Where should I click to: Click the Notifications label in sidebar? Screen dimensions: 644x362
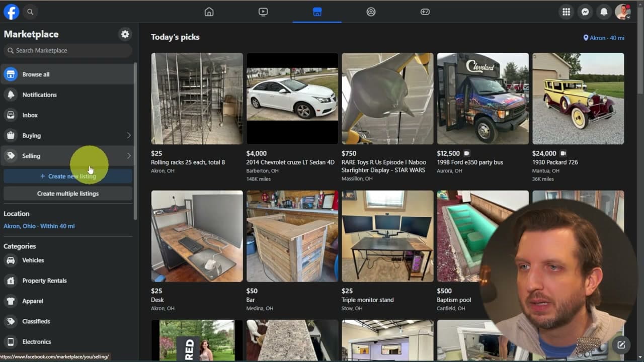39,95
